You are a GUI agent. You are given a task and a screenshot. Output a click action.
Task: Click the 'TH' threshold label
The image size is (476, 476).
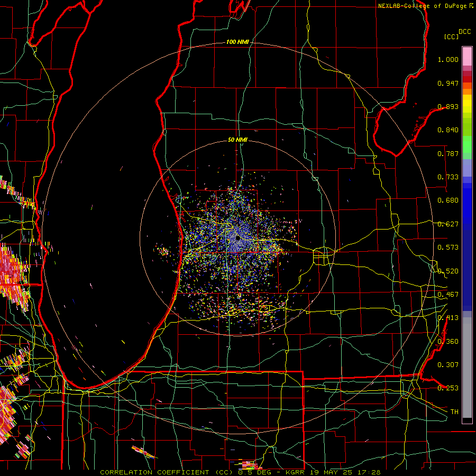click(x=454, y=412)
